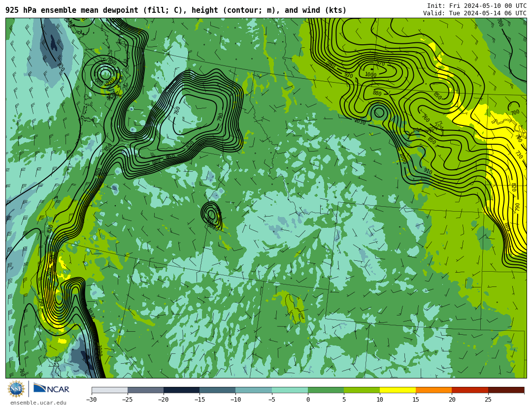Click the -30 colorbar tick label
532x409 pixels.
91,400
